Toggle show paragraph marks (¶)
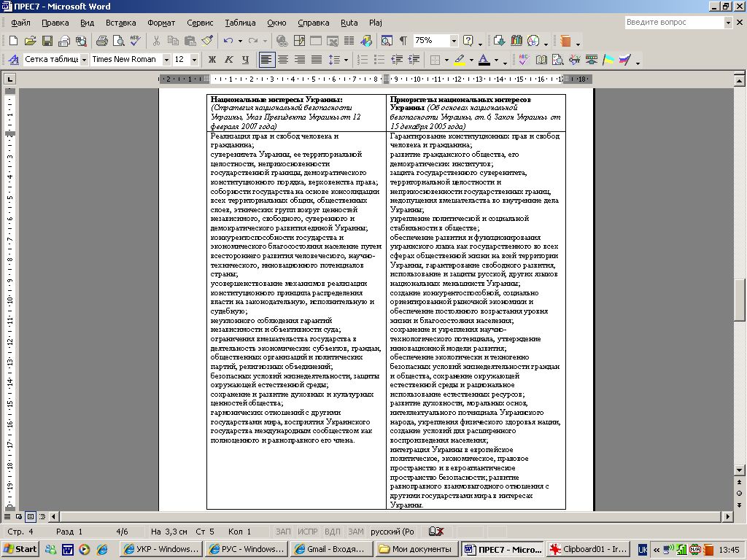 (403, 41)
